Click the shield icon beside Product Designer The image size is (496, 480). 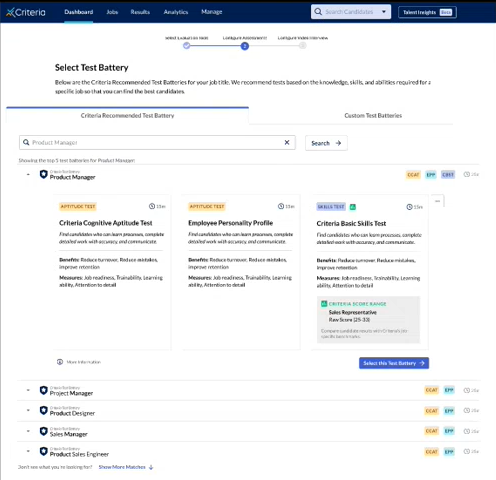click(x=43, y=410)
